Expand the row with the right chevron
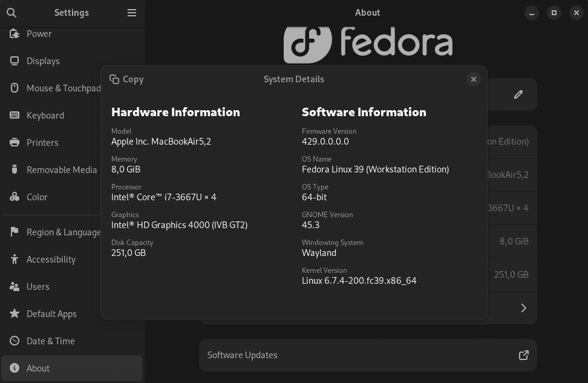This screenshot has height=383, width=588. pyautogui.click(x=523, y=307)
